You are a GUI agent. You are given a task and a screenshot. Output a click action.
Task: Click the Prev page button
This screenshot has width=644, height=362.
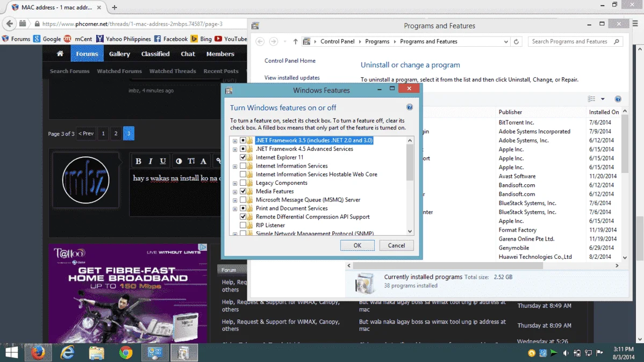(x=86, y=133)
